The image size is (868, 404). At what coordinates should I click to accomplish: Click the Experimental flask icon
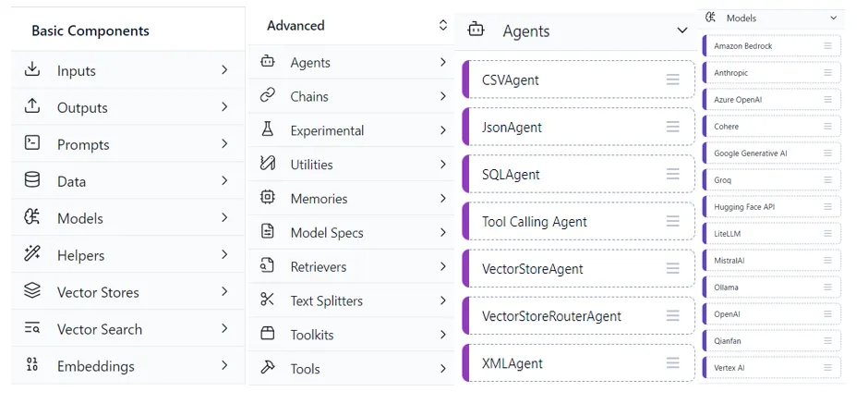click(268, 130)
